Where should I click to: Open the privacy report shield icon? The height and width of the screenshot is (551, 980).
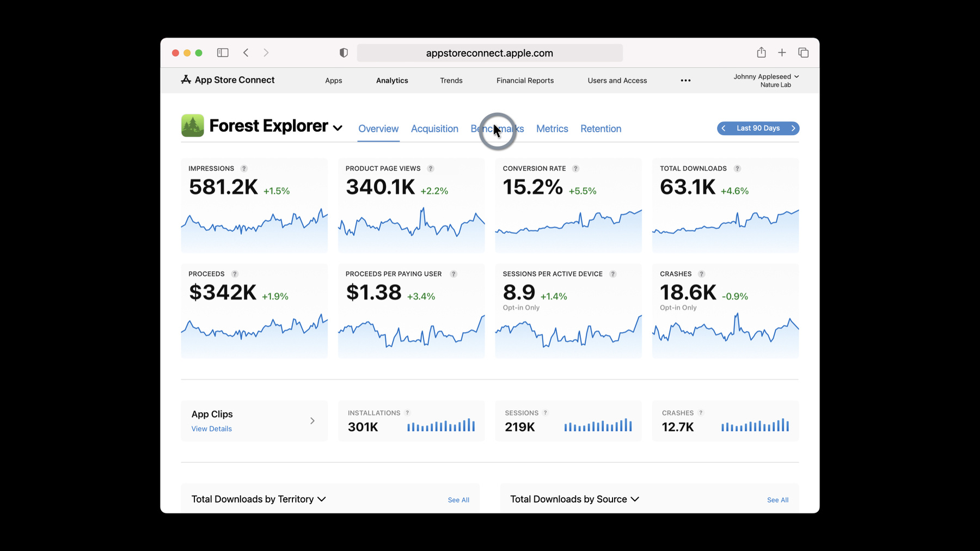[x=344, y=53]
